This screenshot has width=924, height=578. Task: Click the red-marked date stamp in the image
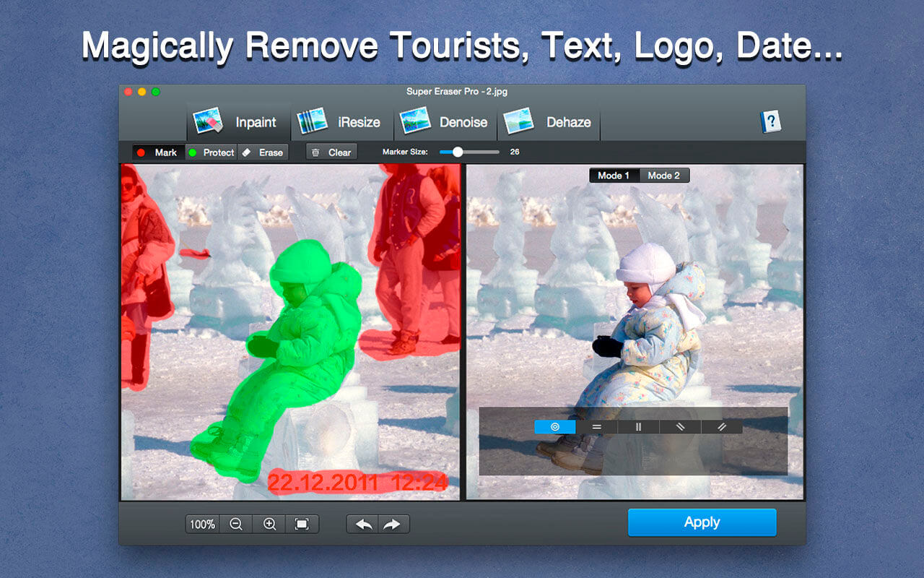coord(358,482)
